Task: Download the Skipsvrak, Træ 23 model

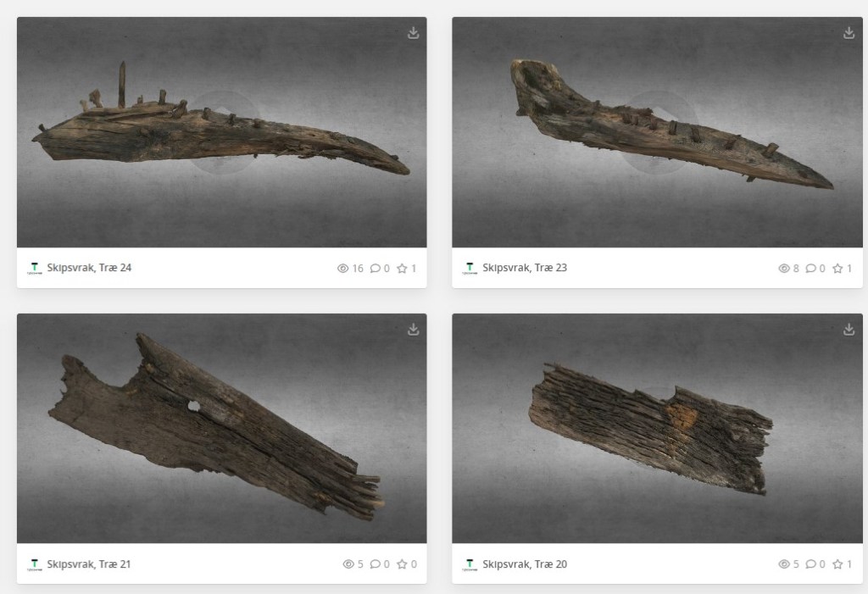Action: (x=849, y=33)
